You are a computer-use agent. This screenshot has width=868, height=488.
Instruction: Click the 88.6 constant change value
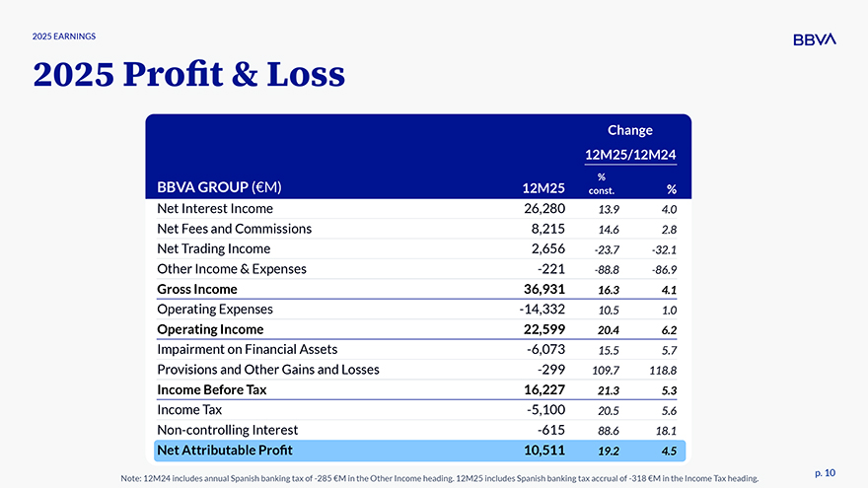pos(609,431)
